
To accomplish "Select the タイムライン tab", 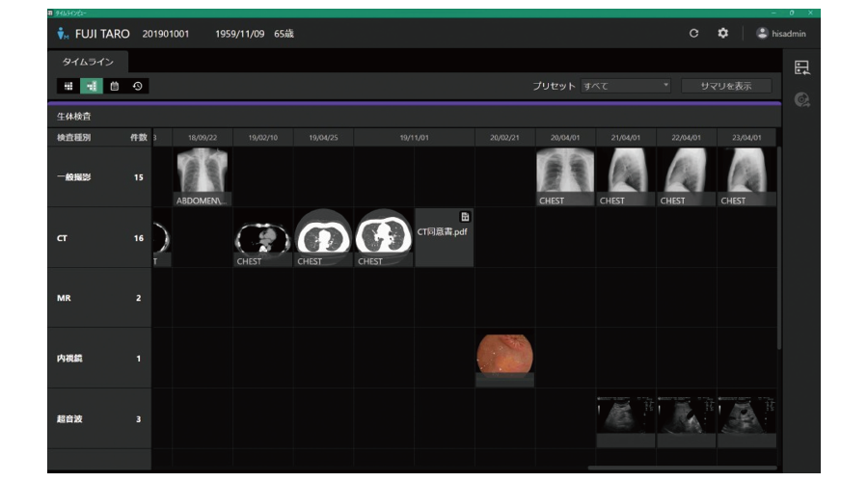I will click(x=88, y=62).
